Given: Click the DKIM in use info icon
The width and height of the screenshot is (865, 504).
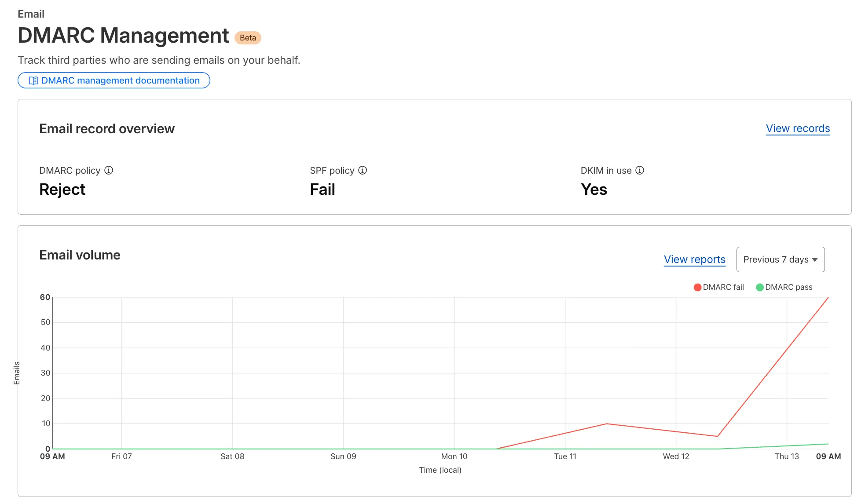Looking at the screenshot, I should click(640, 171).
